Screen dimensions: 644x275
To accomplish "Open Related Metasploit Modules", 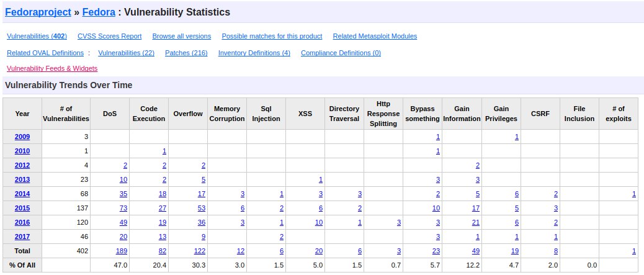I will coord(375,36).
